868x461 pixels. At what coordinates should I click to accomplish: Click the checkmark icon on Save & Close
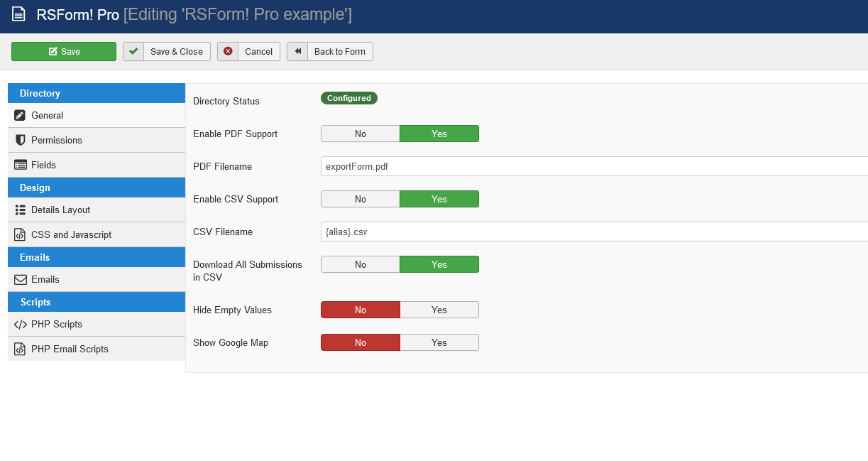133,52
